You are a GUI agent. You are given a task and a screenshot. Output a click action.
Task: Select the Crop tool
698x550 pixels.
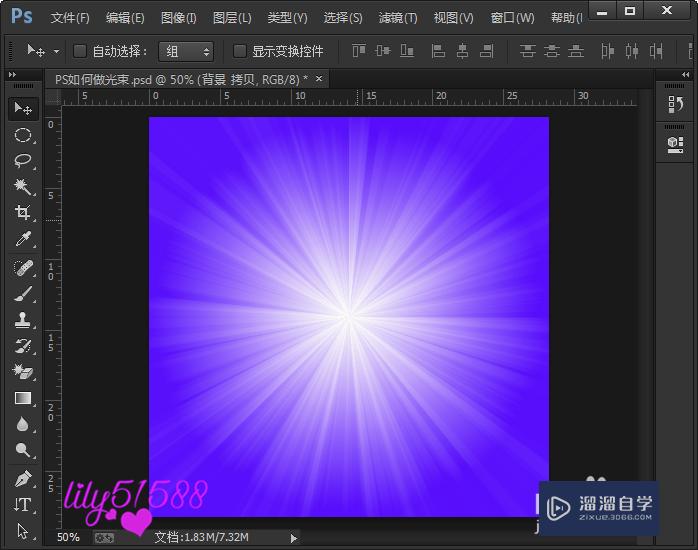pos(23,212)
